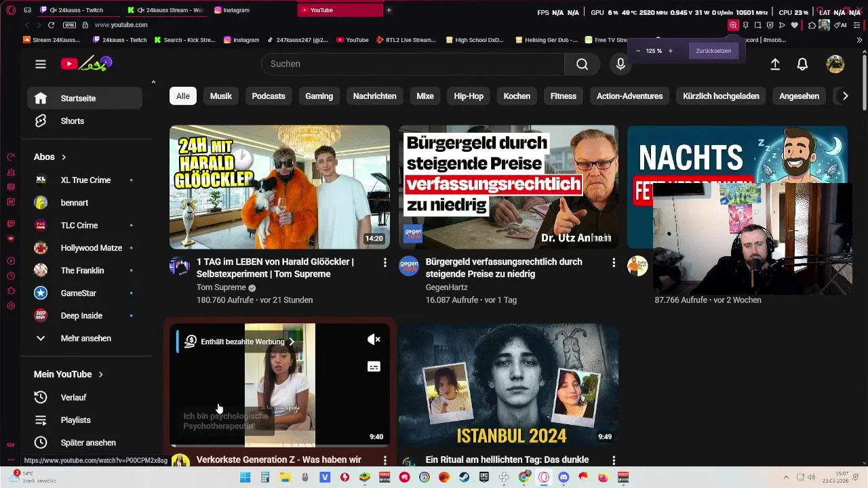Select the Alle filter chip
Screen dimensions: 868x488
183,96
